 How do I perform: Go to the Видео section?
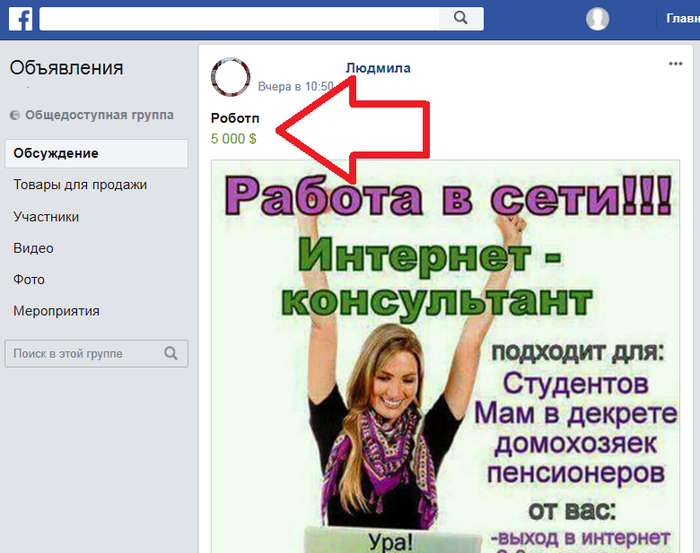pos(33,248)
